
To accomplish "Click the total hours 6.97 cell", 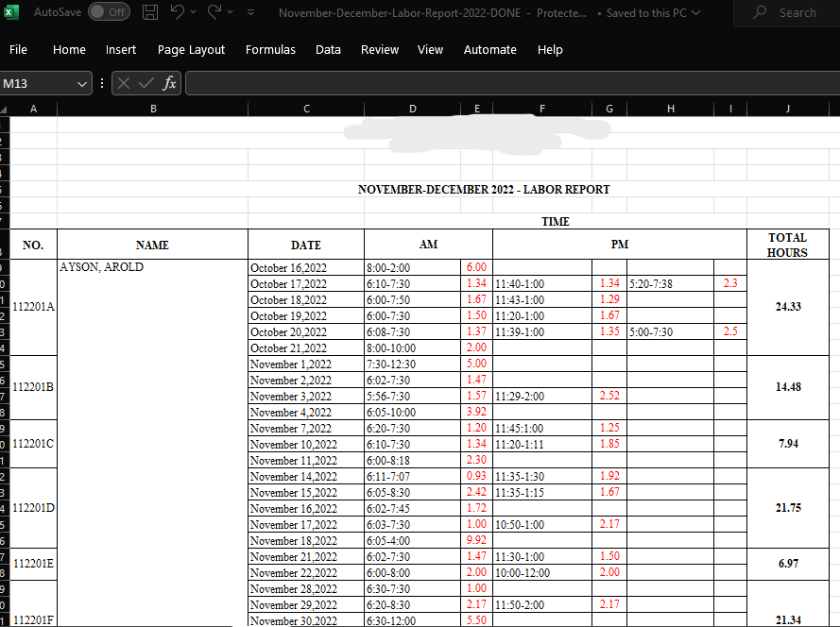I will [x=788, y=564].
